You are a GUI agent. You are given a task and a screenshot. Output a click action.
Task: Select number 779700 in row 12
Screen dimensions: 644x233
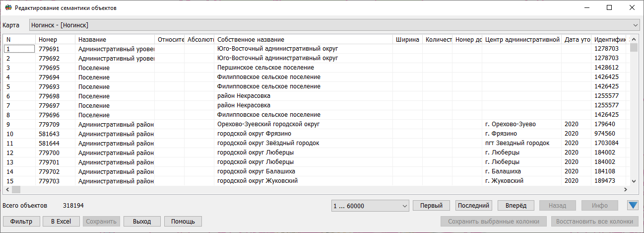55,153
